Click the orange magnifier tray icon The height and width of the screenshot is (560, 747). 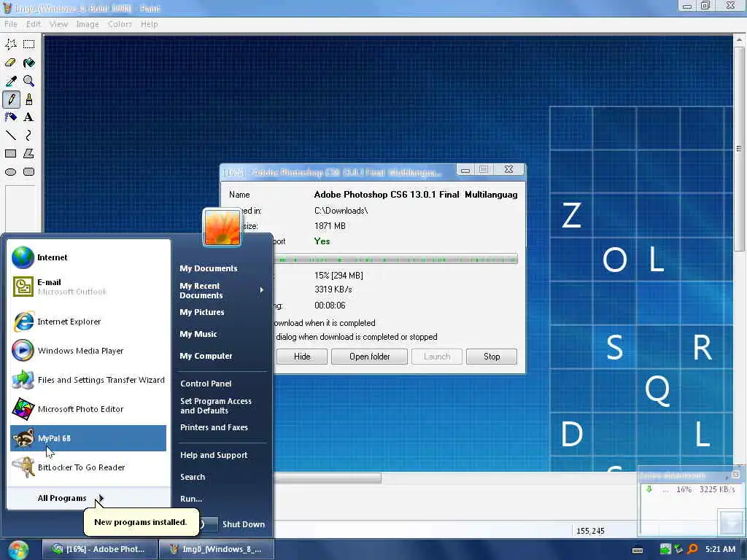point(693,549)
